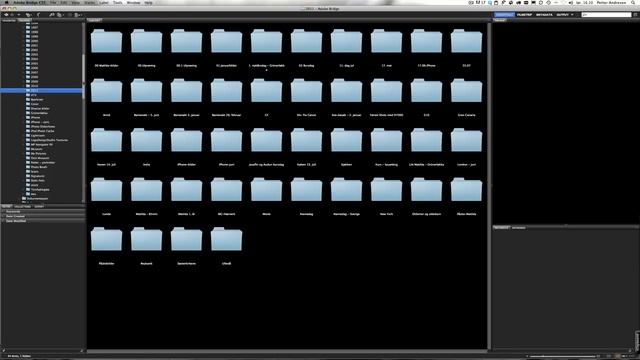Select the '17. mai' folder thumbnail

(386, 41)
